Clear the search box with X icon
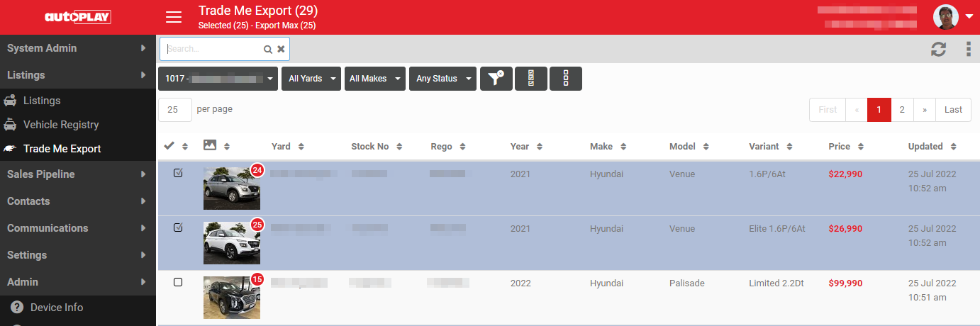980x326 pixels. click(281, 50)
